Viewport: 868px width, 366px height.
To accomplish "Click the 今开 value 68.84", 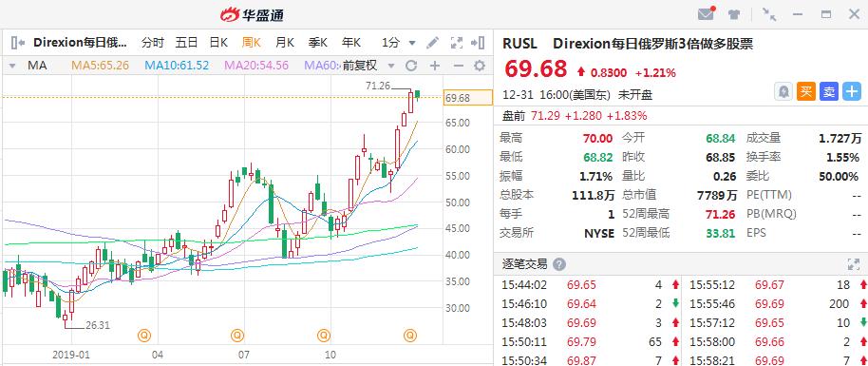I will pyautogui.click(x=721, y=138).
